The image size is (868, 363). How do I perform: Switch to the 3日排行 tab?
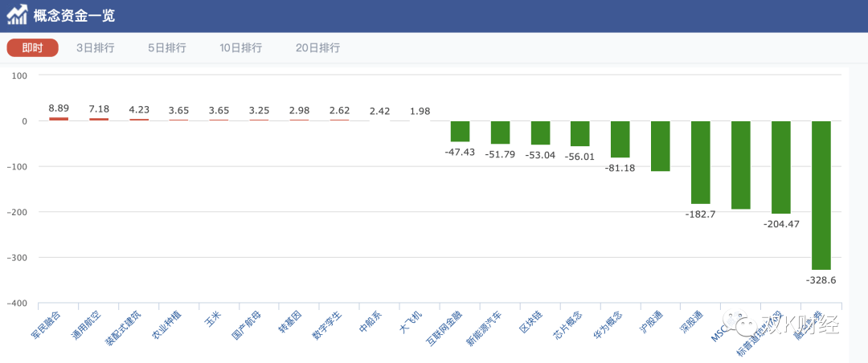point(95,47)
